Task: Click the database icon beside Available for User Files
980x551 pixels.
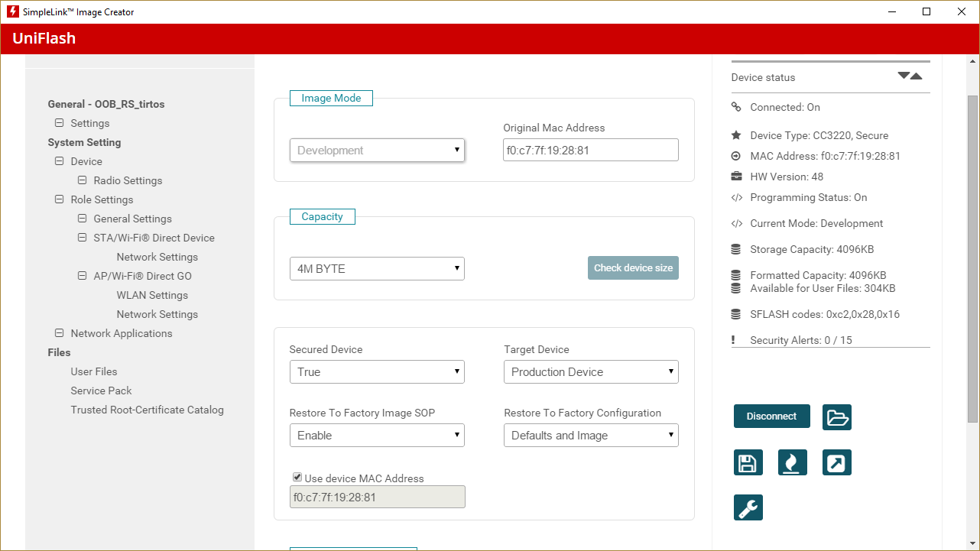Action: [x=736, y=289]
